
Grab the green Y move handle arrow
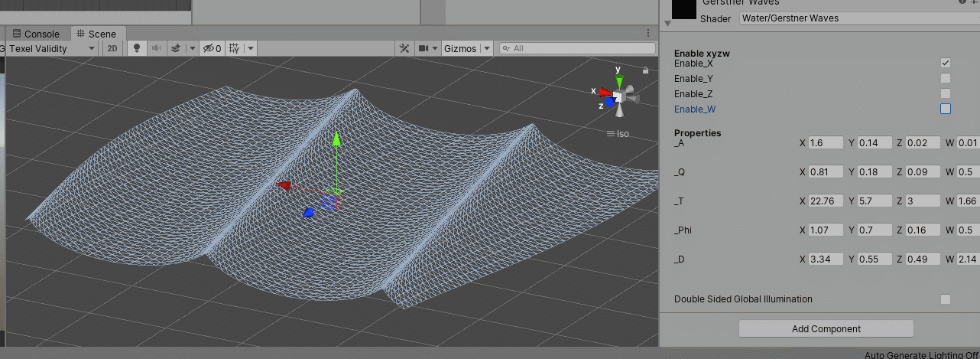335,139
